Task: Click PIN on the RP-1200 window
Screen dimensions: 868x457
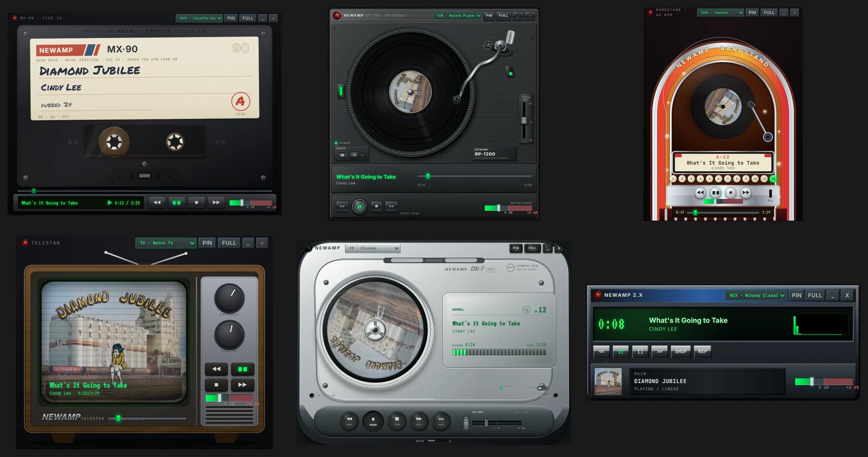Action: 489,16
